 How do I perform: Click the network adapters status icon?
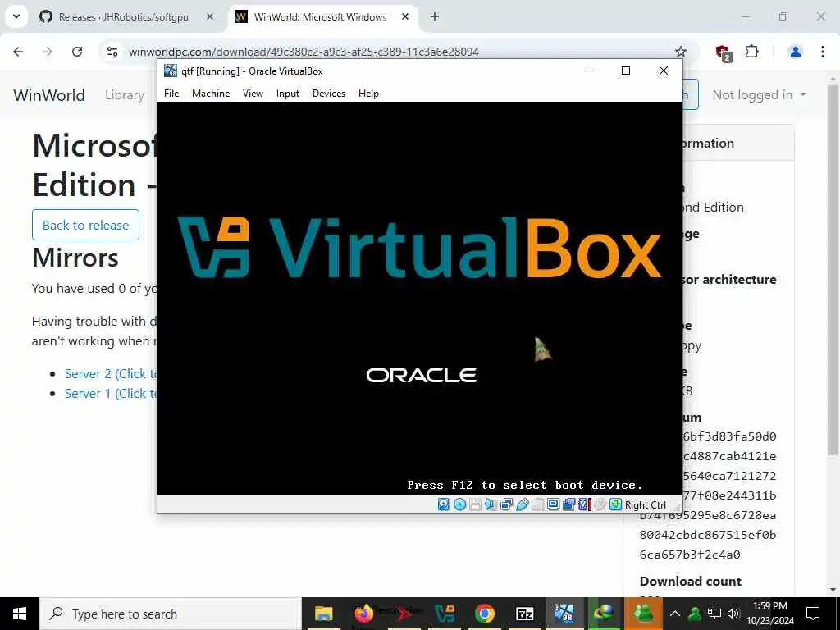(506, 504)
